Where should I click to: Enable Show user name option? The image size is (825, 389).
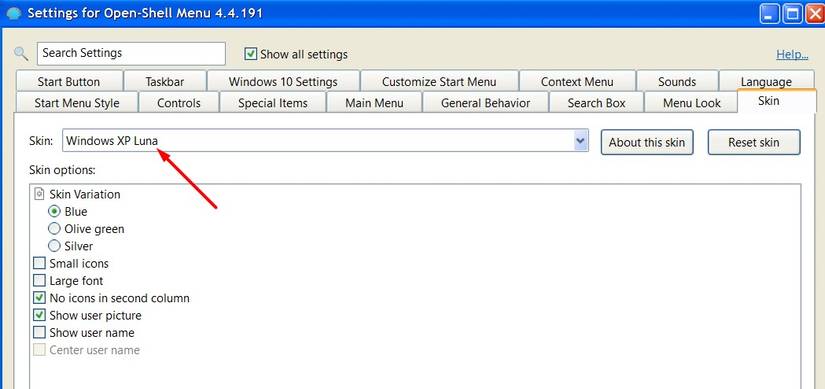(39, 333)
